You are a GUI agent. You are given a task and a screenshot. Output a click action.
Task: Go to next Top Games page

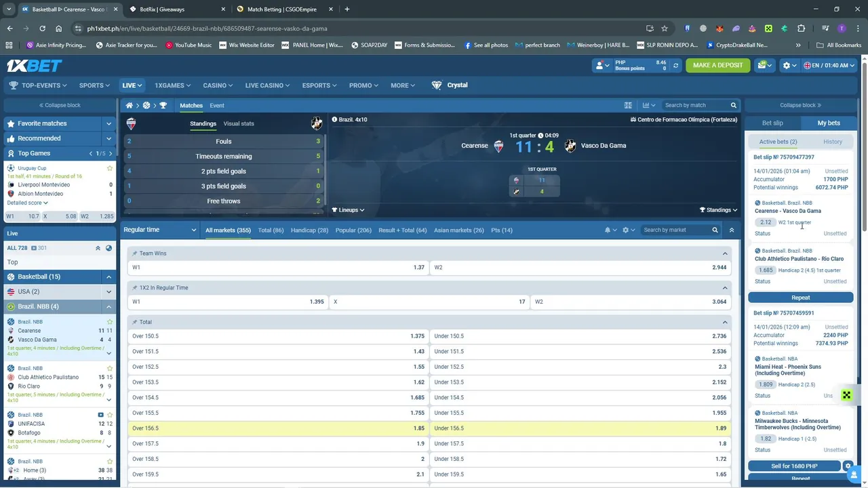click(111, 154)
